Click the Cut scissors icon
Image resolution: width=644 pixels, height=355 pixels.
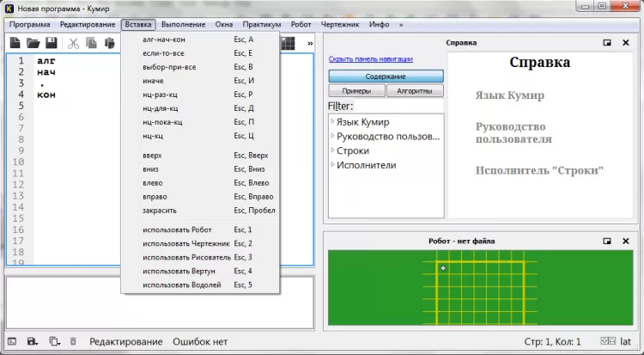point(74,43)
